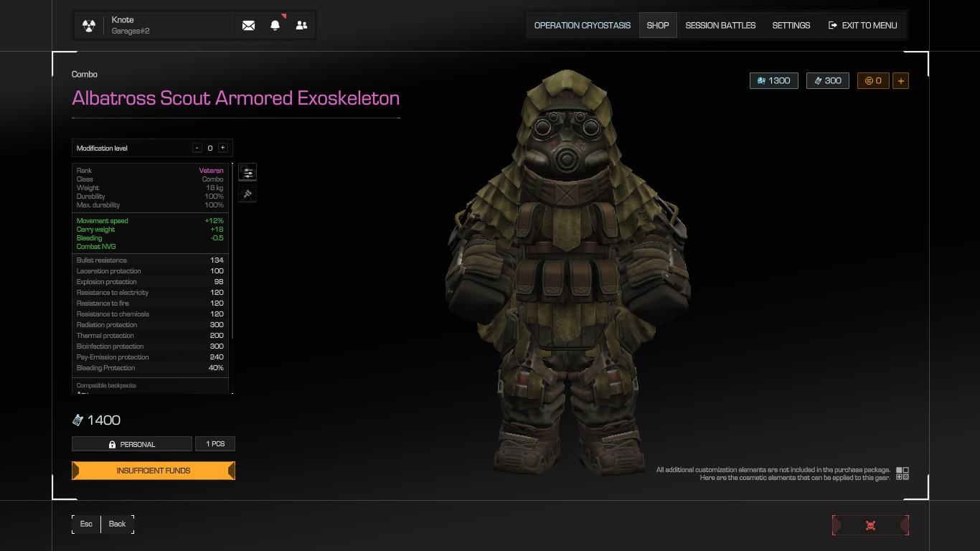Click the Combat NVG feature text
The width and height of the screenshot is (980, 551).
point(96,247)
